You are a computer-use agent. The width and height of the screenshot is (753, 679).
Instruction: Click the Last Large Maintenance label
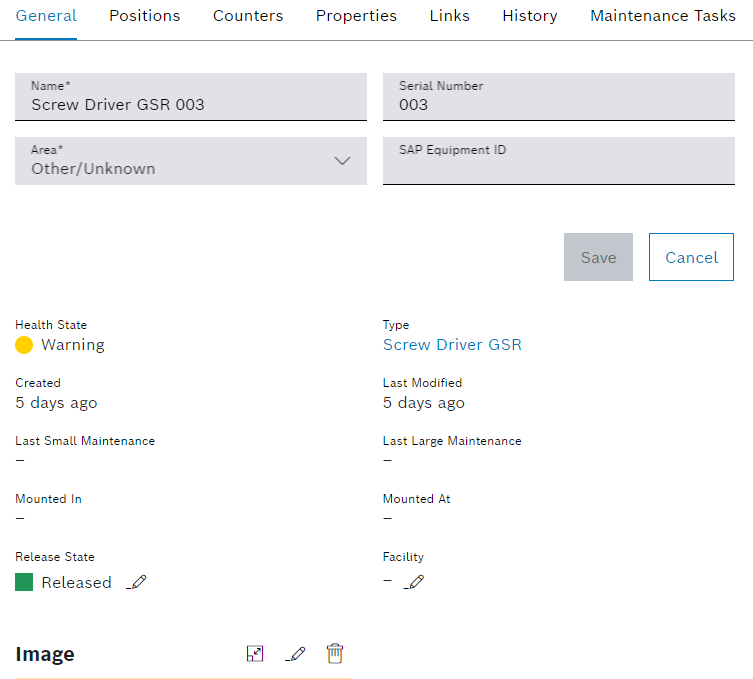452,441
